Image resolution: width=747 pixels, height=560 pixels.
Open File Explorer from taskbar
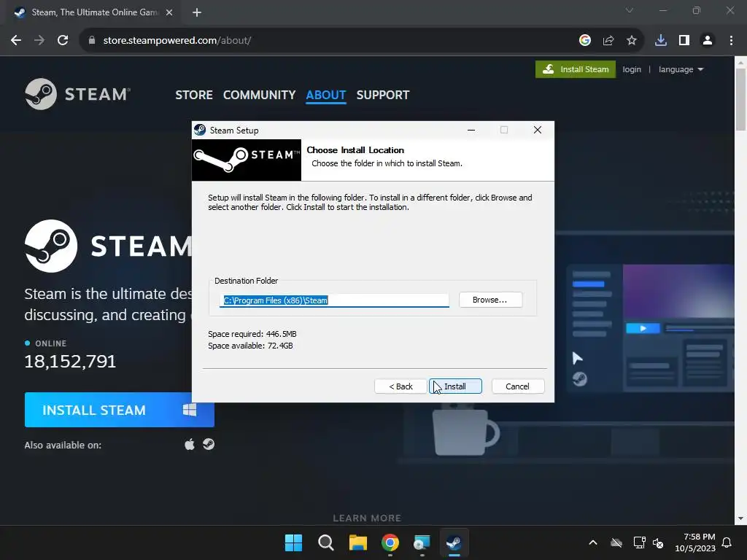coord(357,542)
